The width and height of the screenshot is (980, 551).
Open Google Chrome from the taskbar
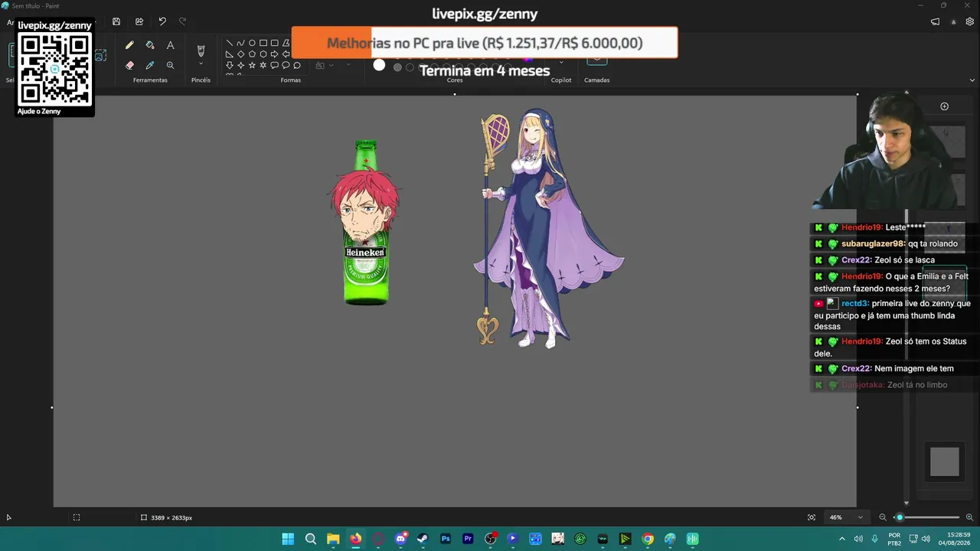648,539
